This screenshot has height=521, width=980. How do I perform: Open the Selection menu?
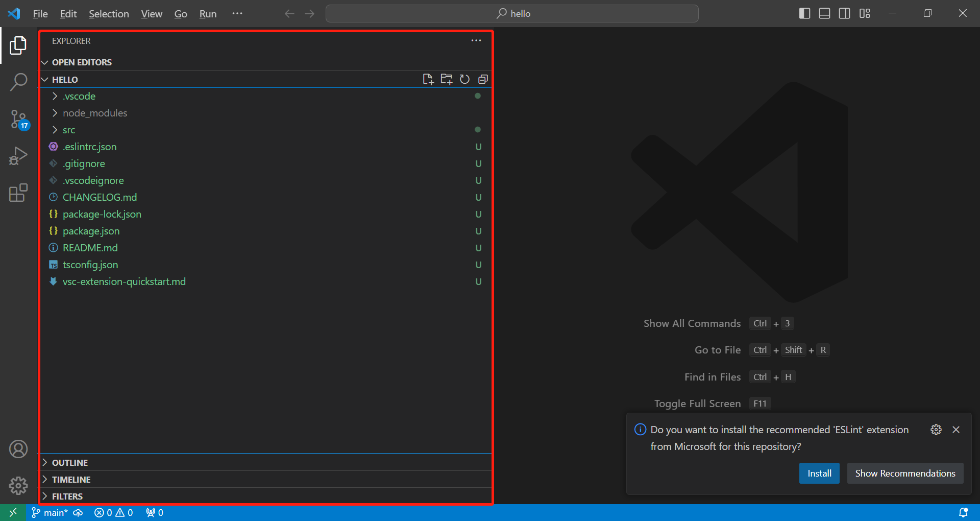click(109, 14)
